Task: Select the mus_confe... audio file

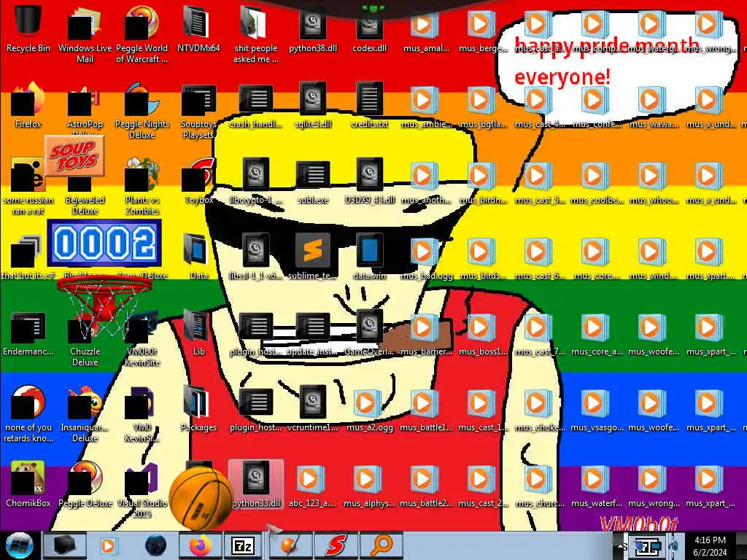Action: 597,105
